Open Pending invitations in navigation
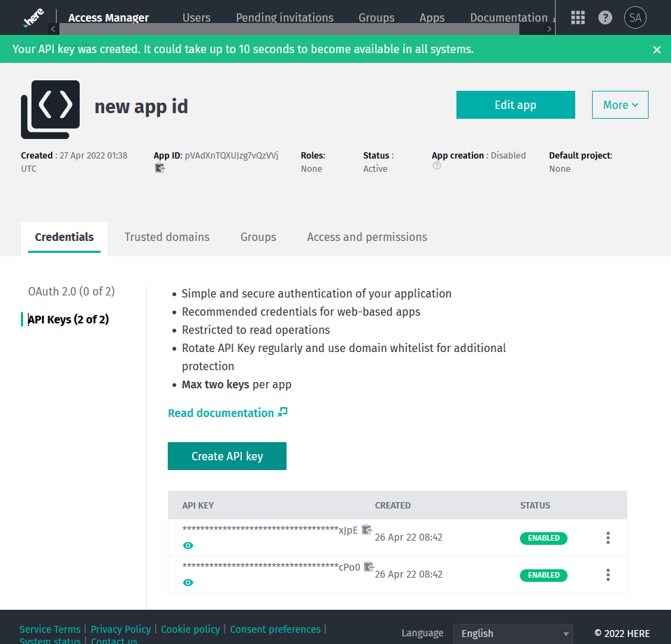 (284, 17)
